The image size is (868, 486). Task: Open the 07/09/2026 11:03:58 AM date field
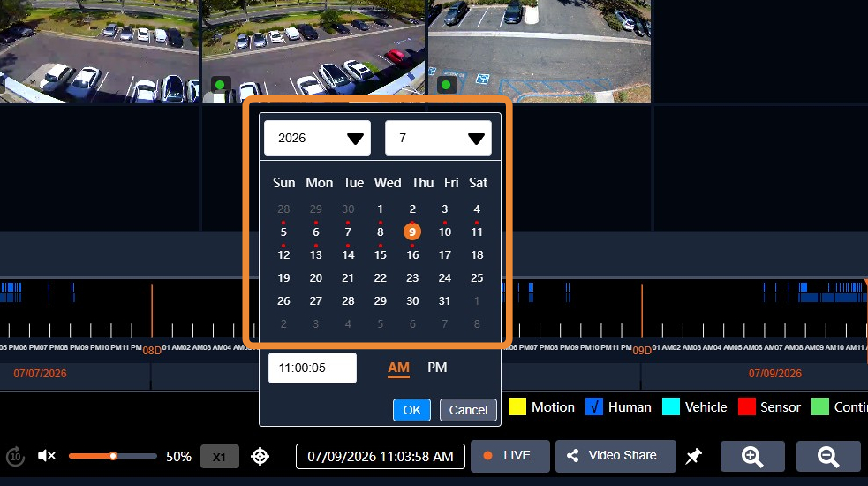pos(381,456)
